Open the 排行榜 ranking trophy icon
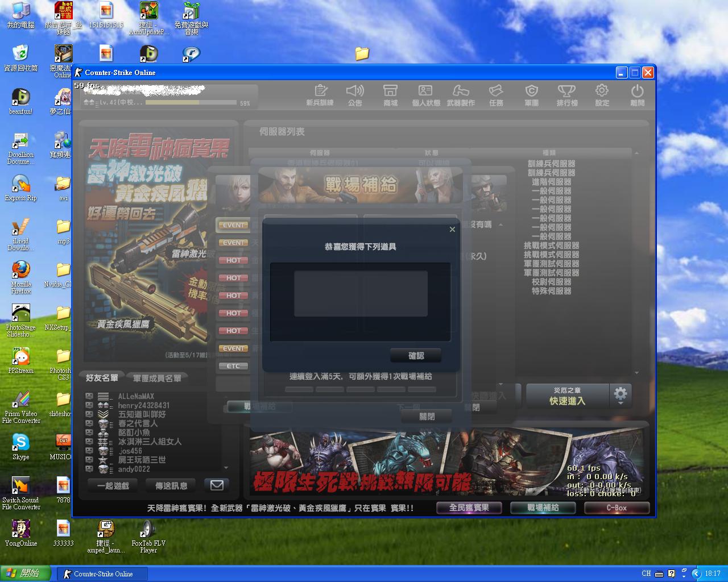This screenshot has height=582, width=728. point(566,95)
